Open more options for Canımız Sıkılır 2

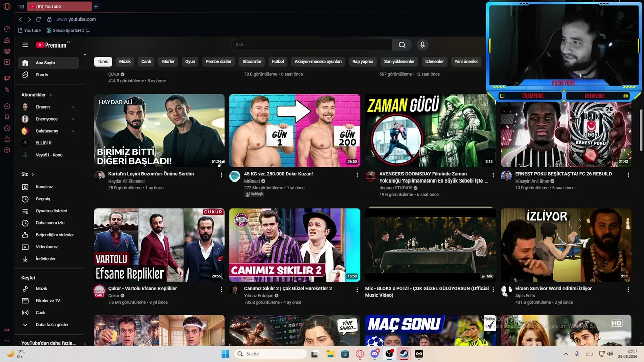[357, 290]
